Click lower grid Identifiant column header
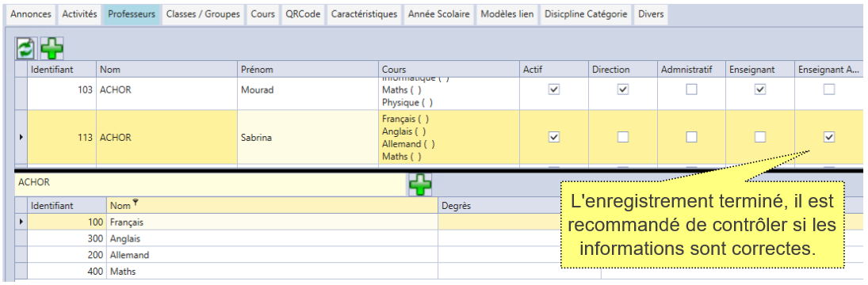Viewport: 868px width, 285px height. [67, 206]
